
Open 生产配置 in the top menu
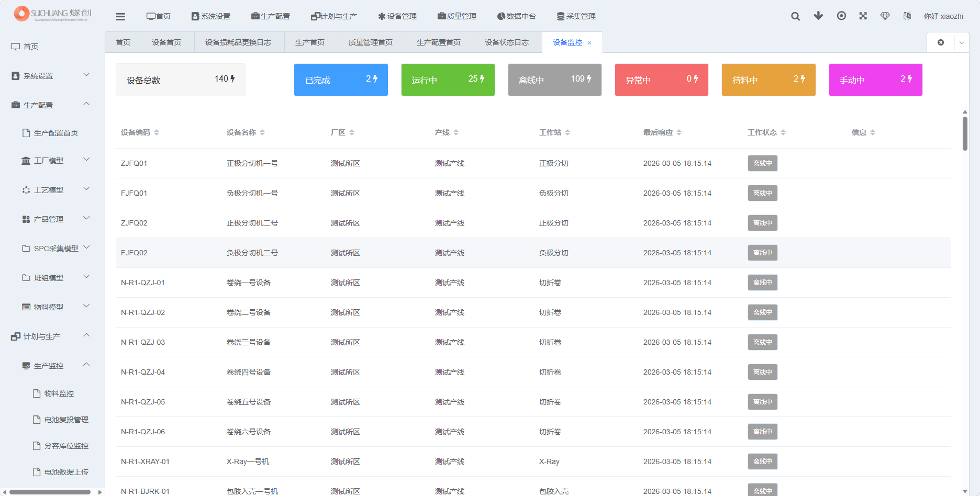(271, 16)
